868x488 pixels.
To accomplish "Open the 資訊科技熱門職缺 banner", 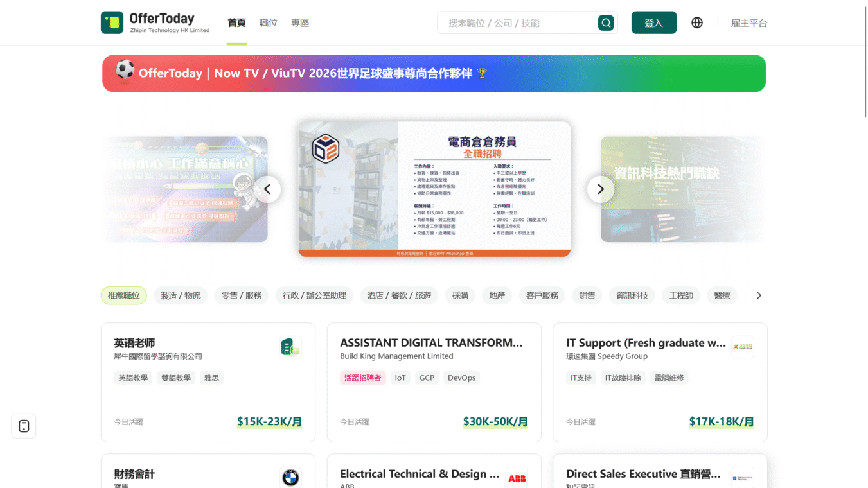I will pyautogui.click(x=684, y=189).
